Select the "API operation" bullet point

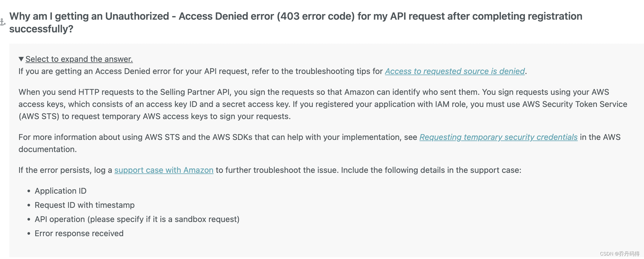[x=137, y=219]
